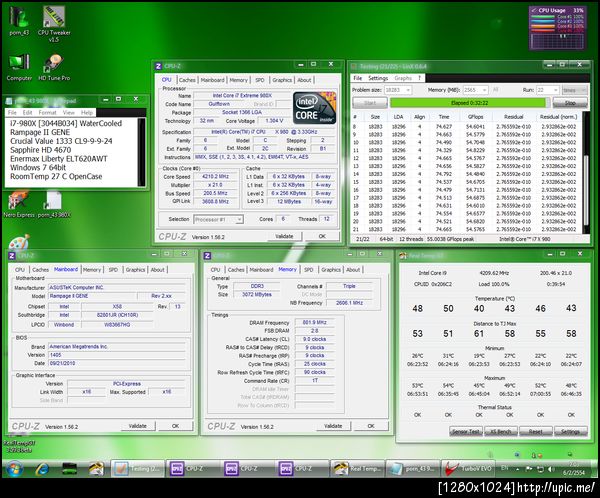Open the SPD tab in top CPU-Z window
Image resolution: width=600 pixels, height=498 pixels.
point(260,79)
